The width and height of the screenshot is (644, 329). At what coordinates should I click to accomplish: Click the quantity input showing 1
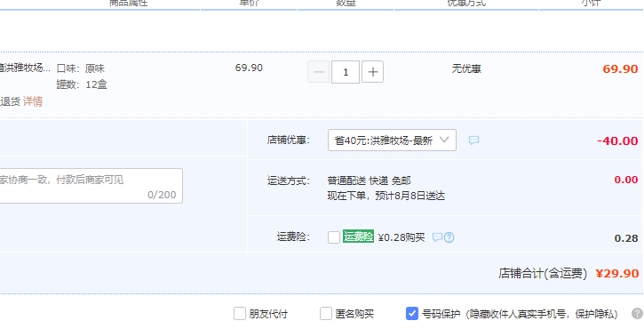coord(346,72)
